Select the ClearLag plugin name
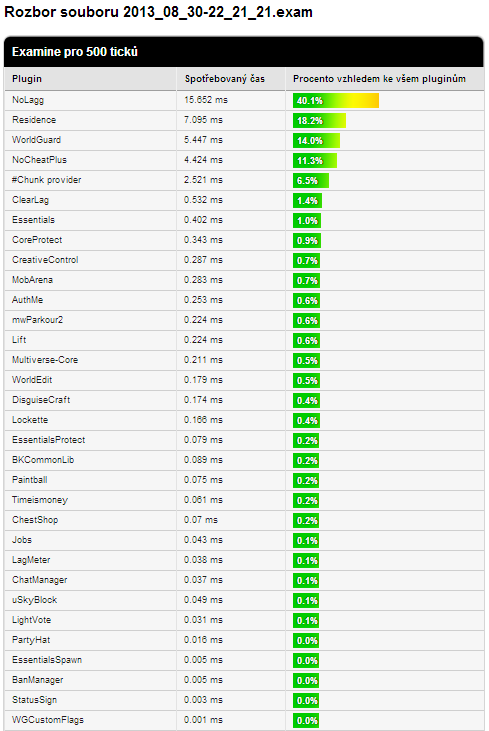 tap(30, 200)
